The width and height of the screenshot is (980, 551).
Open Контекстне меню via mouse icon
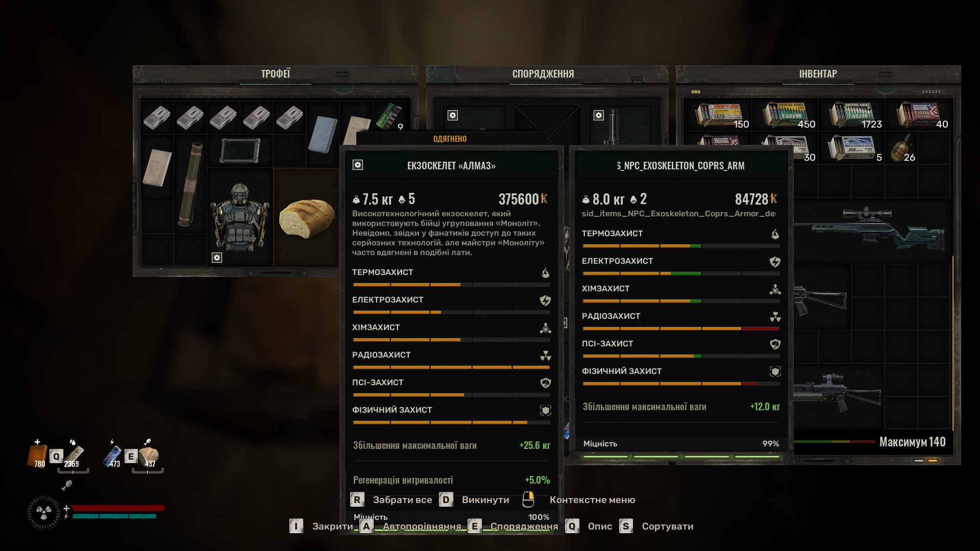[528, 499]
